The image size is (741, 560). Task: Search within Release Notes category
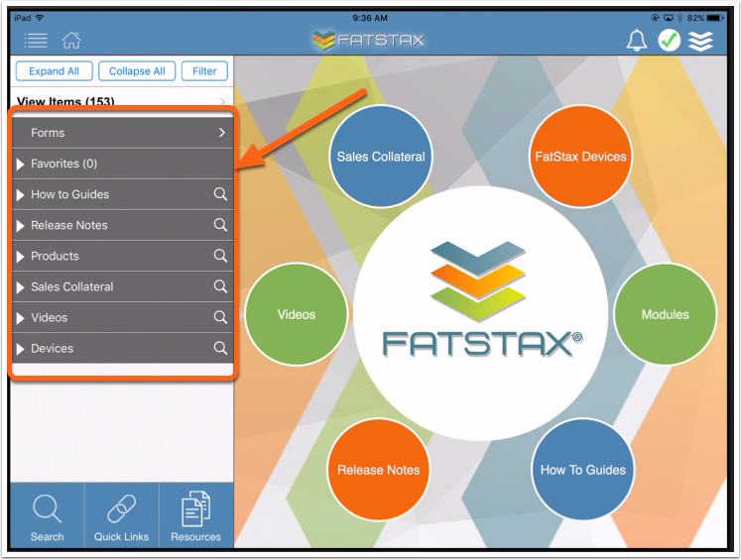click(x=220, y=225)
